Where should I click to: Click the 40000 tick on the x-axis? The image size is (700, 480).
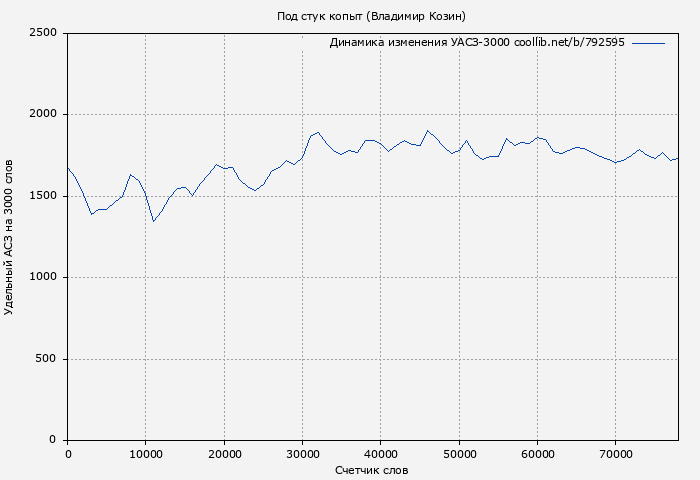pyautogui.click(x=381, y=454)
